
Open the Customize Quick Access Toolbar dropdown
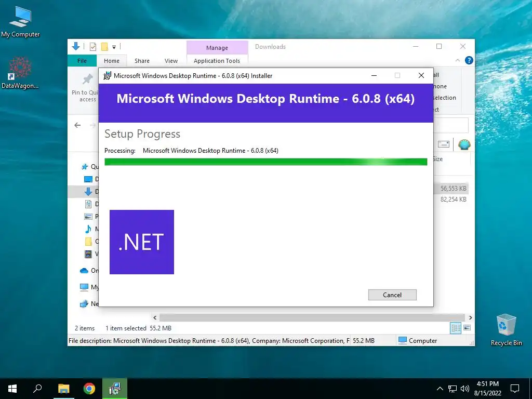(x=114, y=47)
